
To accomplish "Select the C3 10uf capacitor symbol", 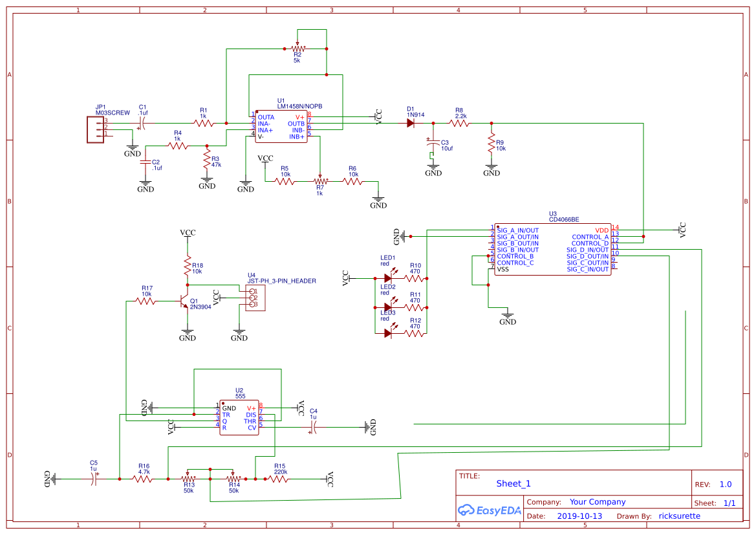I will coord(433,143).
